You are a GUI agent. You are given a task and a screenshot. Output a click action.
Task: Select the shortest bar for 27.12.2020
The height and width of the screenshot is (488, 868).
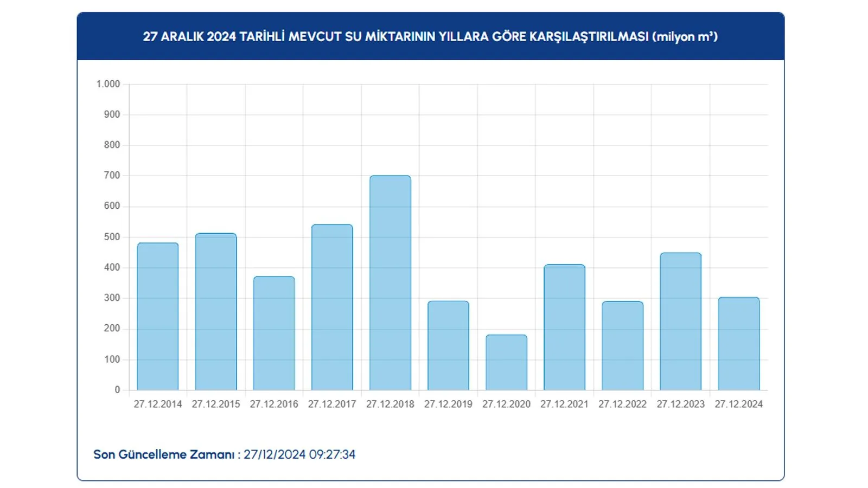tap(506, 362)
